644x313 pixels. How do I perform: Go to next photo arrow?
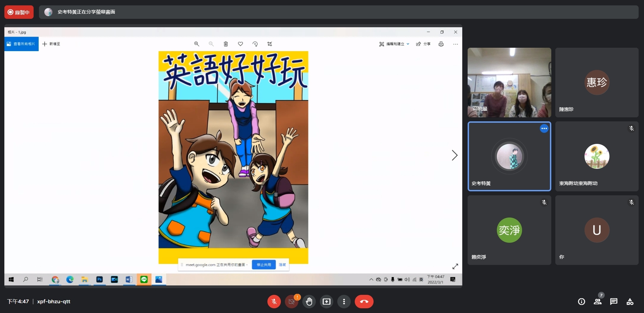(455, 155)
